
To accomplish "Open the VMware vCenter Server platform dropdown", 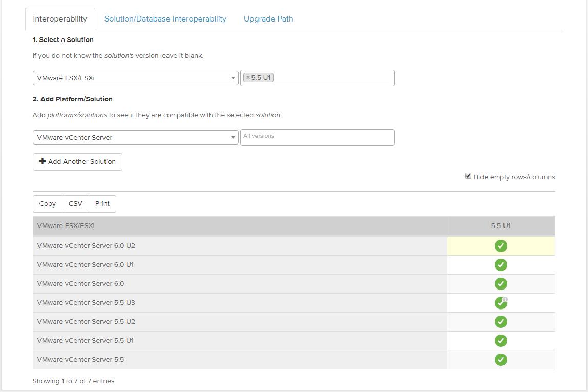I will [x=135, y=137].
